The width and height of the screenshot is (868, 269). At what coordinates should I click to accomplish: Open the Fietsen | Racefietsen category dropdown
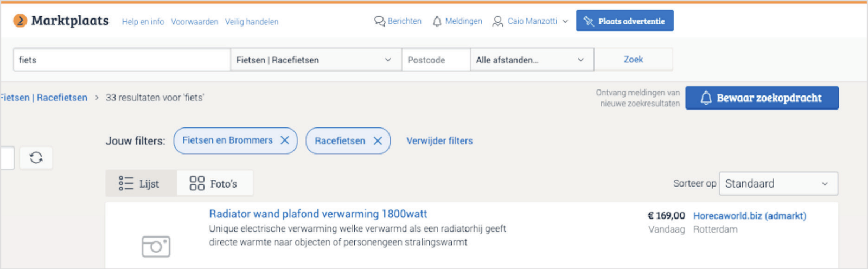[316, 60]
